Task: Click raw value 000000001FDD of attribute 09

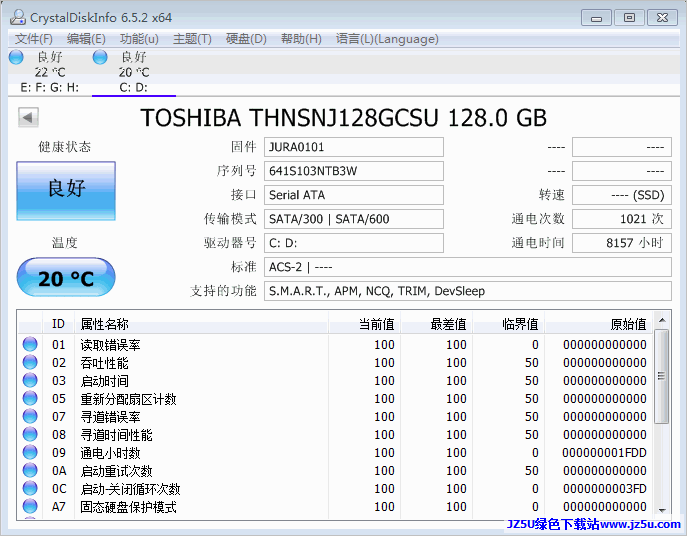Action: (x=604, y=452)
